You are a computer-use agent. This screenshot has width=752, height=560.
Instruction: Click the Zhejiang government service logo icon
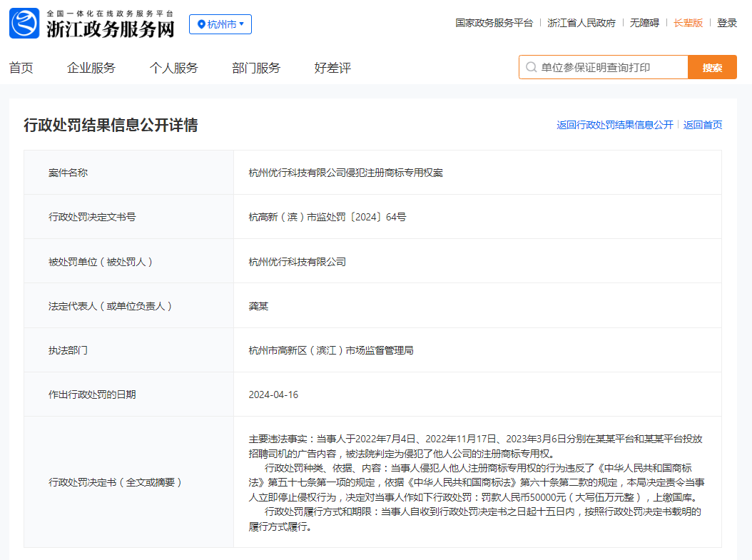pos(24,24)
